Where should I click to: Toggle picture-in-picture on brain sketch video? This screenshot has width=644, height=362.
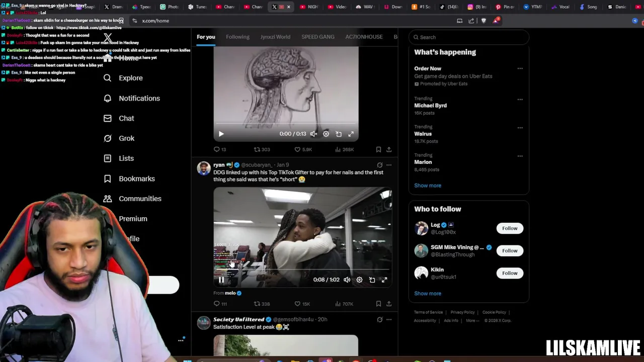[x=339, y=134]
